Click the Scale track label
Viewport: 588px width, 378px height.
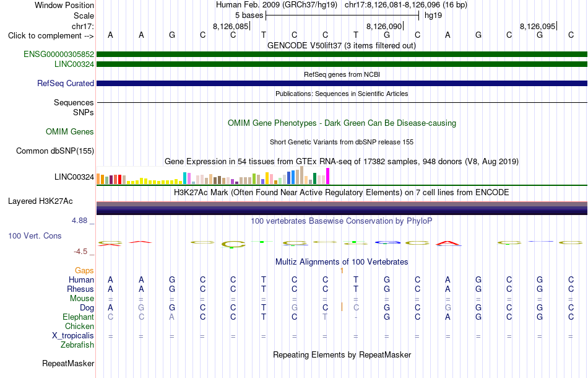click(84, 15)
